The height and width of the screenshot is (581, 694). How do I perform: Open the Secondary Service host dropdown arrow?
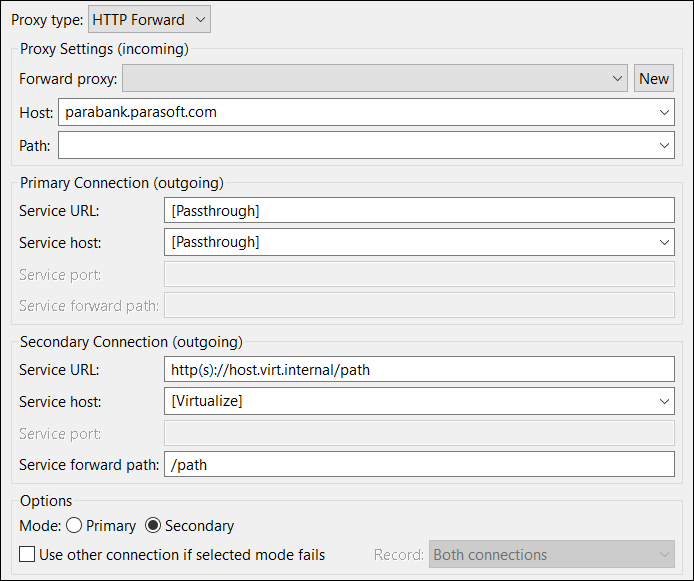click(664, 401)
